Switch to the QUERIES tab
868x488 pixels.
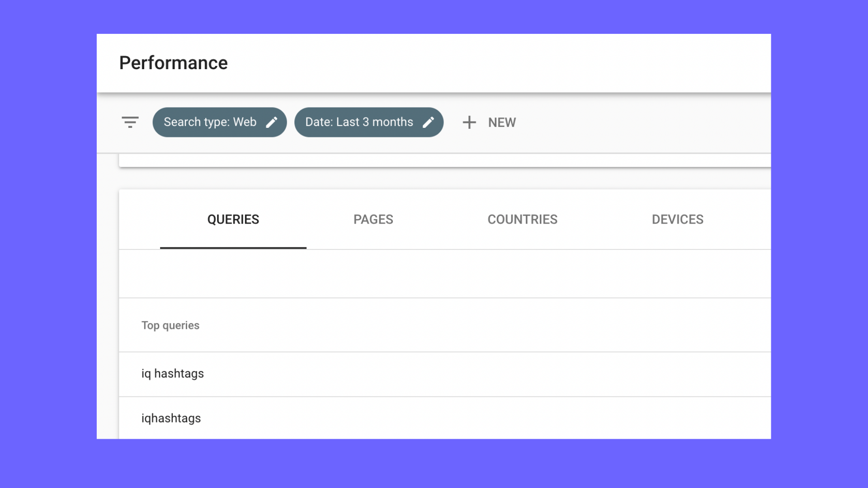(x=233, y=220)
